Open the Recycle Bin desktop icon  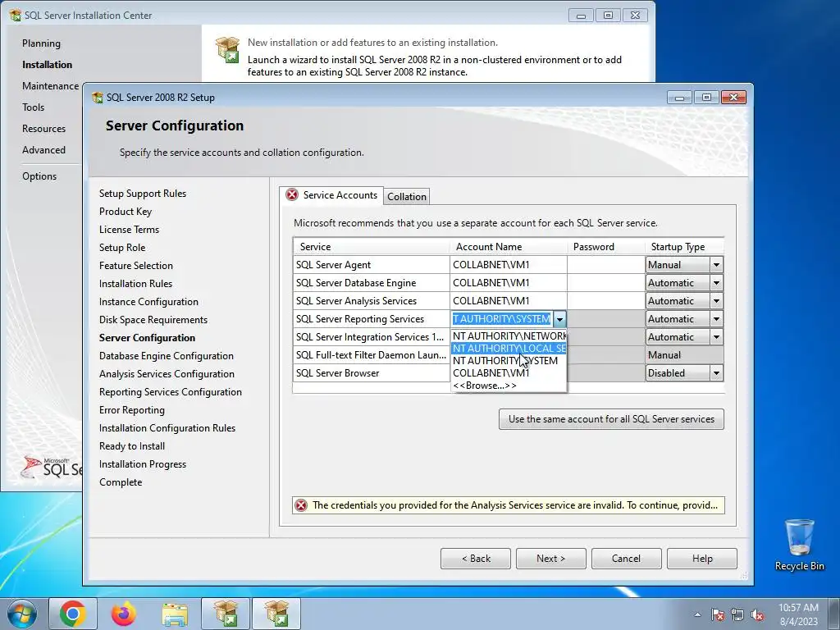pyautogui.click(x=799, y=545)
